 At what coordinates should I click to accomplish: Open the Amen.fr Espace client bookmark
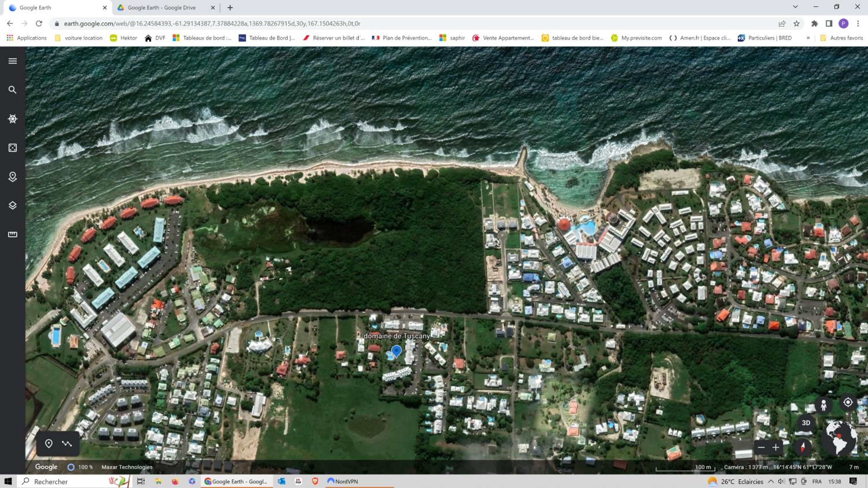(x=700, y=38)
